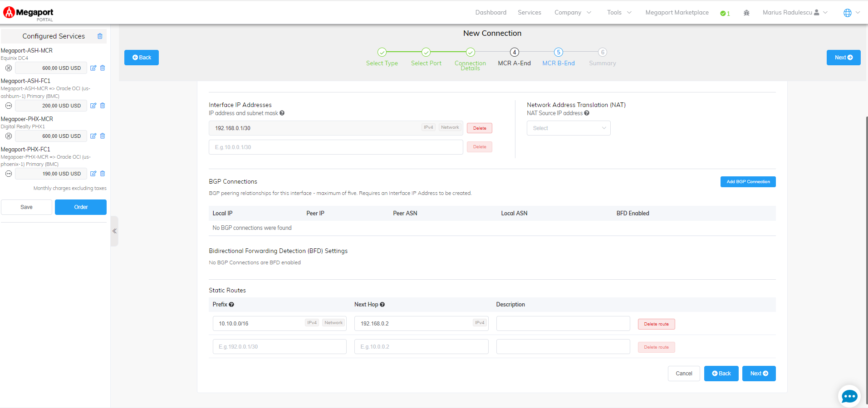Screen dimensions: 868x408
Task: Open the NAT Source IP Select dropdown
Action: 568,128
